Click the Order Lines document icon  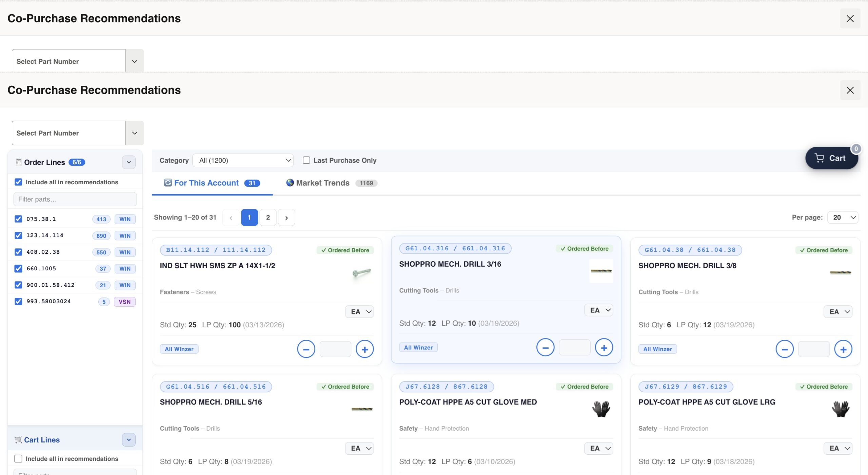point(18,162)
